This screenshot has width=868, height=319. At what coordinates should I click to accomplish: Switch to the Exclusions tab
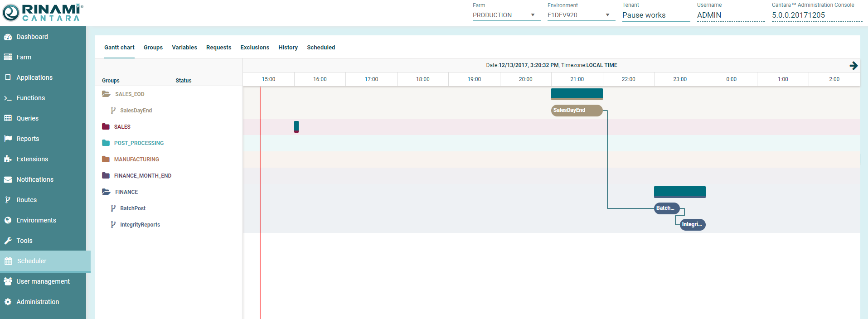click(254, 48)
